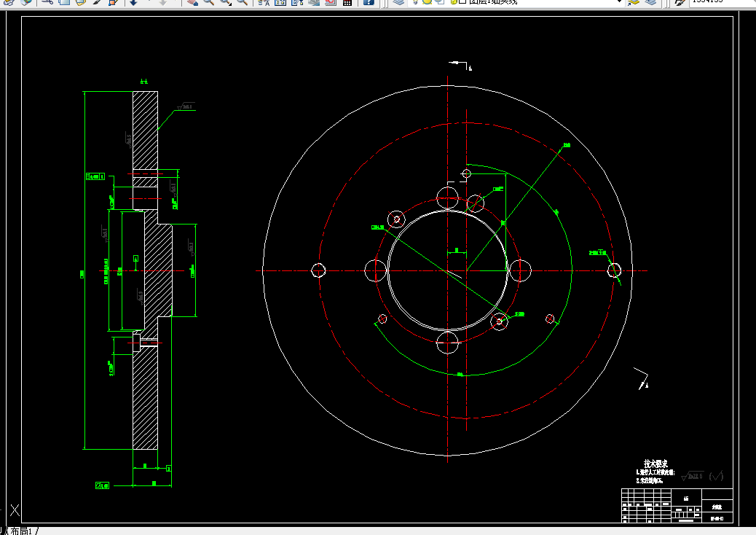
Task: Activate Zoom Realtime magnifier
Action: (x=209, y=1)
